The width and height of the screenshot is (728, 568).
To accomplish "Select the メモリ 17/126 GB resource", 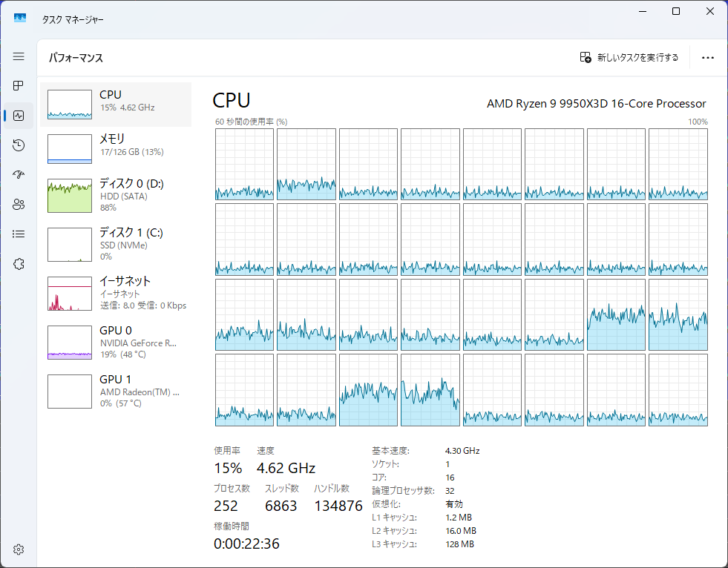I will pos(116,149).
